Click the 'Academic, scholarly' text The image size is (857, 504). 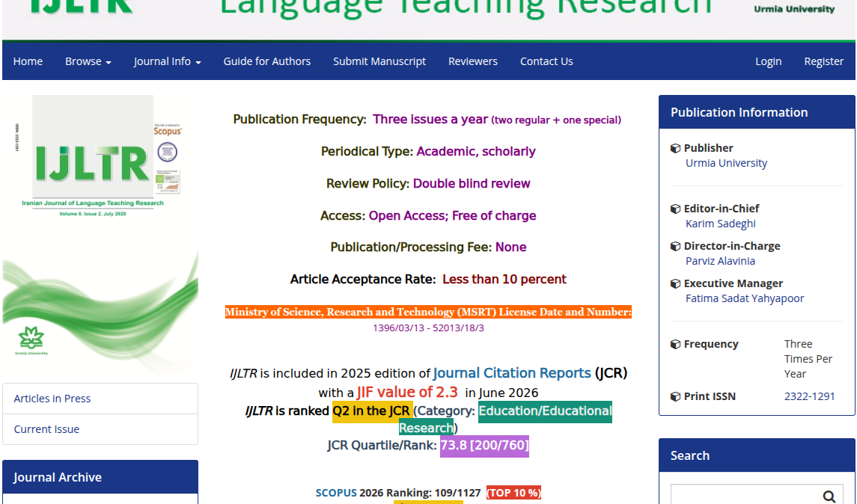[476, 151]
